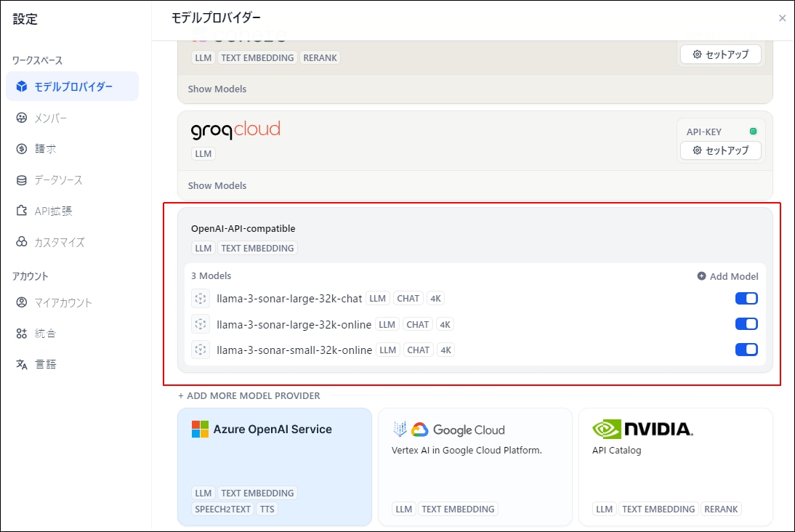Expand Show Models in the top provider card

tap(217, 89)
